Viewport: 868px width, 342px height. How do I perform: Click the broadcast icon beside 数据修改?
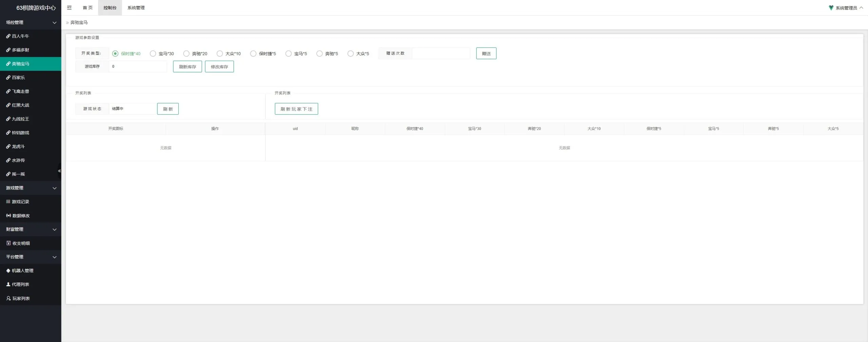[x=8, y=216]
